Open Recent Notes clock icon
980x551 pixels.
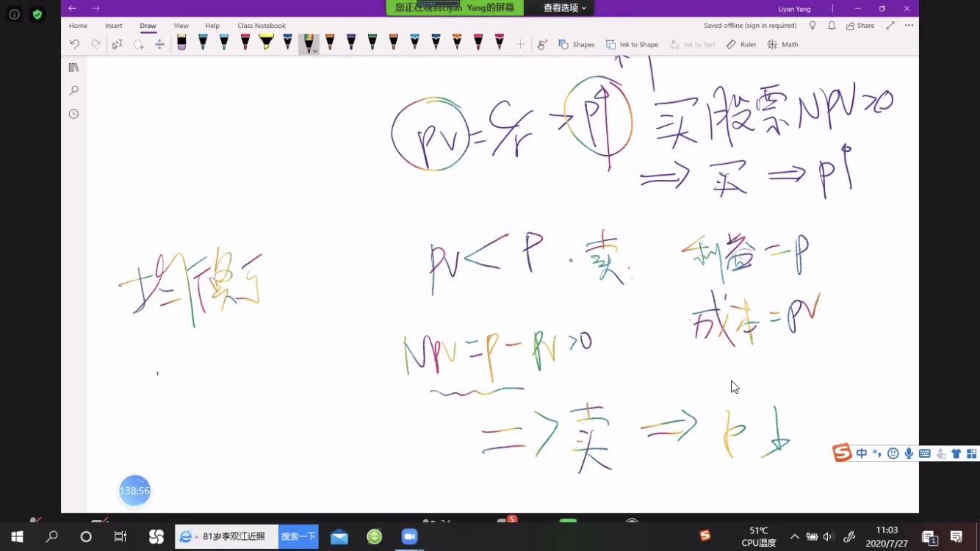point(73,114)
